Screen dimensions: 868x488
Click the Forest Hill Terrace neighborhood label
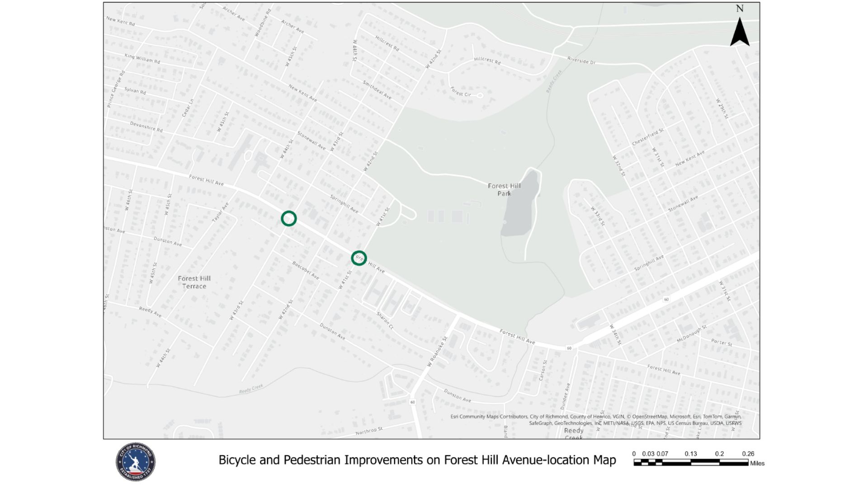[194, 282]
